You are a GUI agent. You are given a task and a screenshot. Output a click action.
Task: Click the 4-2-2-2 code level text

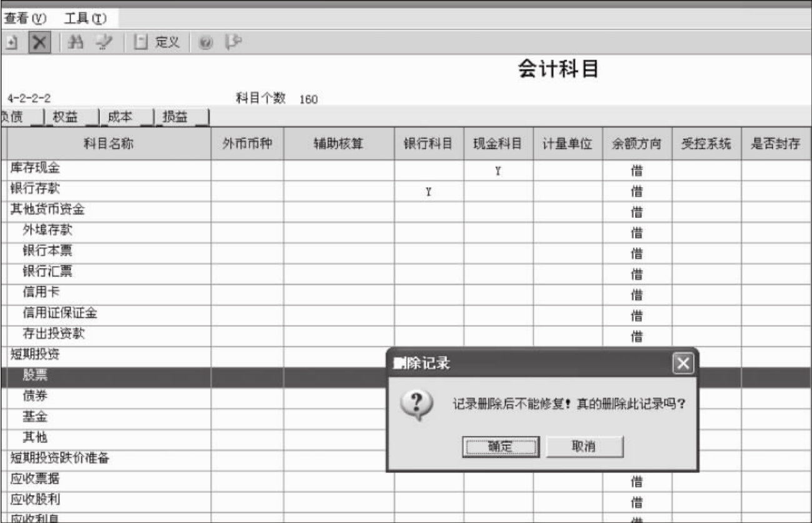pos(30,98)
